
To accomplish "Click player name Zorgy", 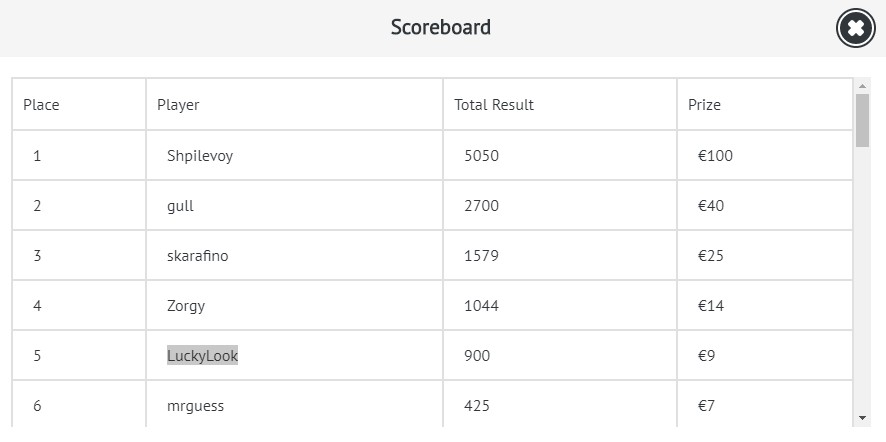I will (x=186, y=306).
